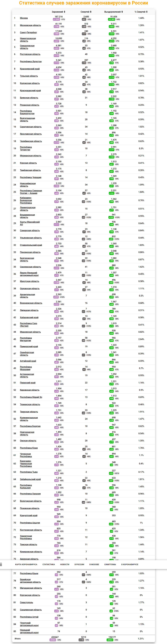
Task: Open the В России menu item
Action: tap(79, 564)
